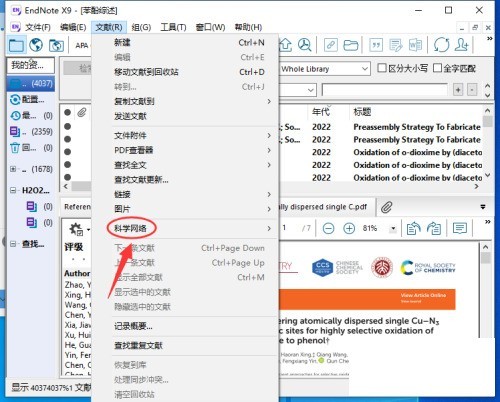500x402 pixels.
Task: Click the open link toolbar icon
Action: coord(331,45)
